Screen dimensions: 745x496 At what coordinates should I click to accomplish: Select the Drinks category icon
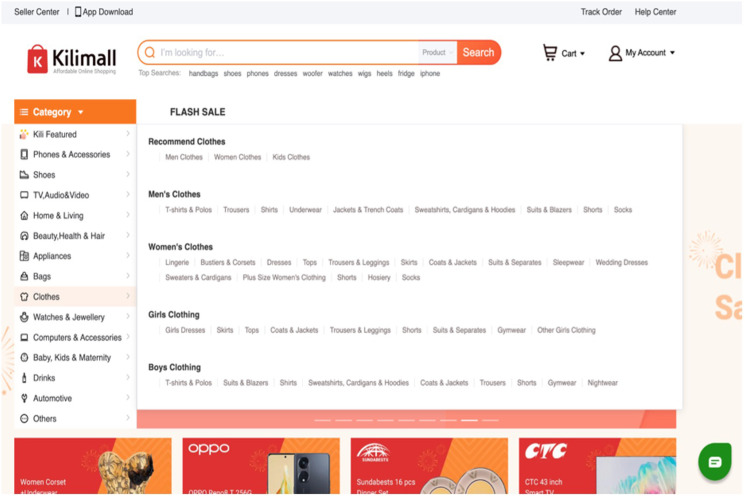pyautogui.click(x=24, y=378)
